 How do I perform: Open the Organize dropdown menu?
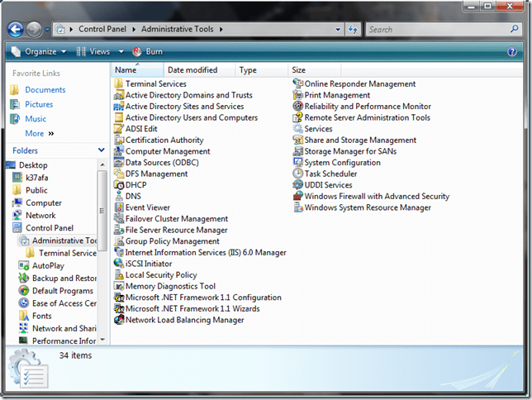pyautogui.click(x=40, y=51)
